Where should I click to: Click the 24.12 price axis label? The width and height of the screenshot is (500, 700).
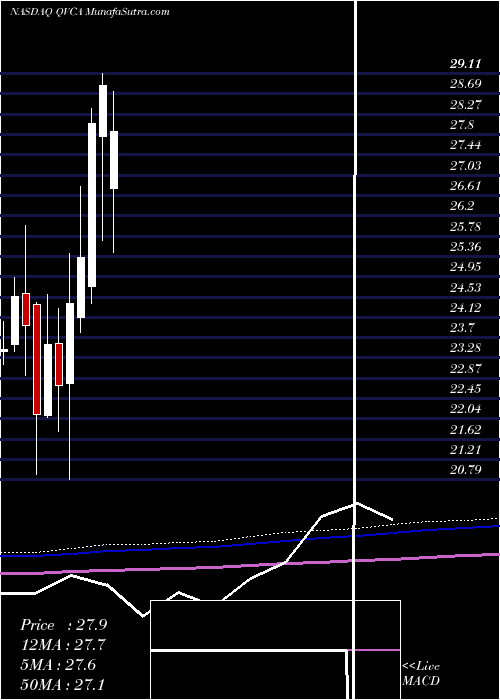(x=465, y=308)
